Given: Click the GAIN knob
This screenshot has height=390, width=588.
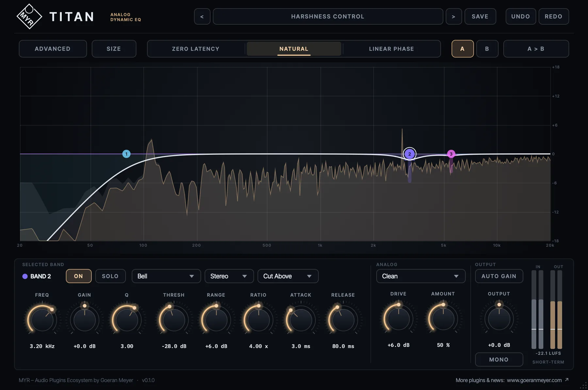Looking at the screenshot, I should click(85, 320).
